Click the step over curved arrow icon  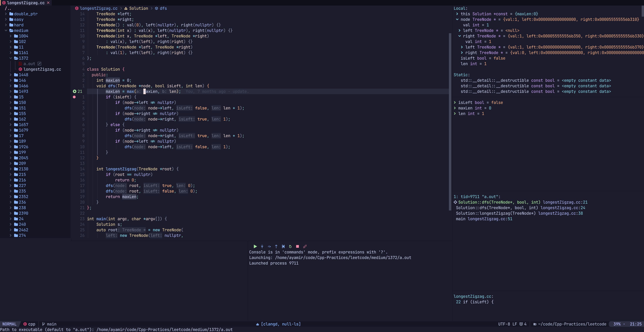point(269,246)
